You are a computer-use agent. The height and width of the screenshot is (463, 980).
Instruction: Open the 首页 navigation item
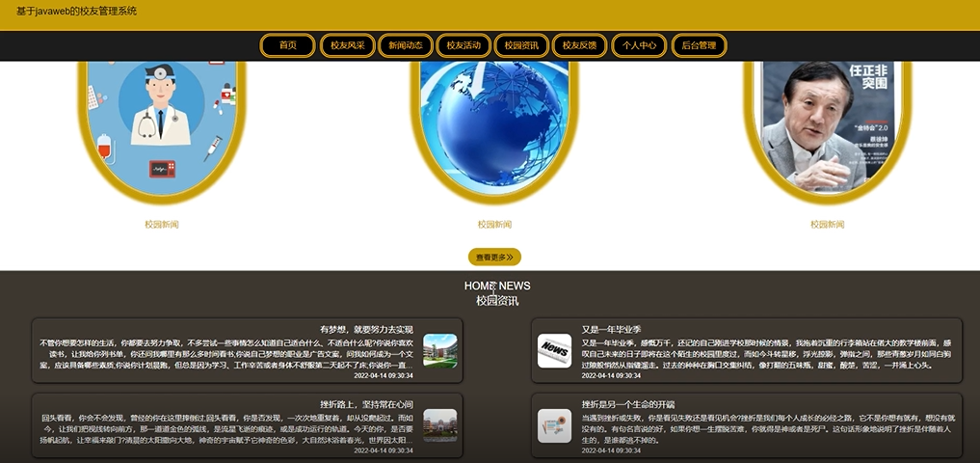coord(287,45)
